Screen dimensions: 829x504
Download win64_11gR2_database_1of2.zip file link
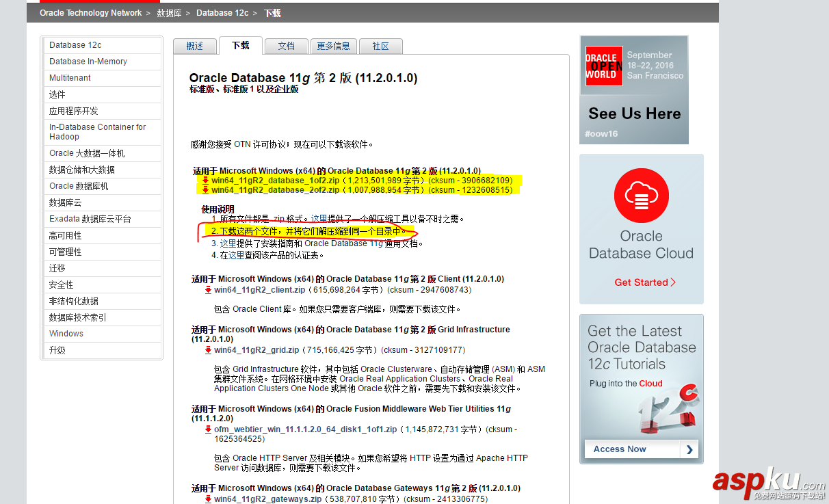point(275,181)
